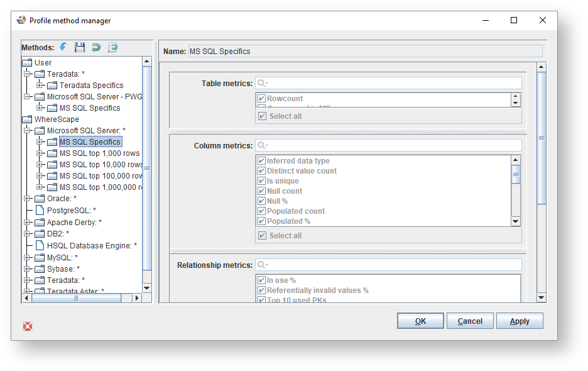This screenshot has width=588, height=371.
Task: Click Column metrics list scroll up arrow
Action: click(x=516, y=160)
